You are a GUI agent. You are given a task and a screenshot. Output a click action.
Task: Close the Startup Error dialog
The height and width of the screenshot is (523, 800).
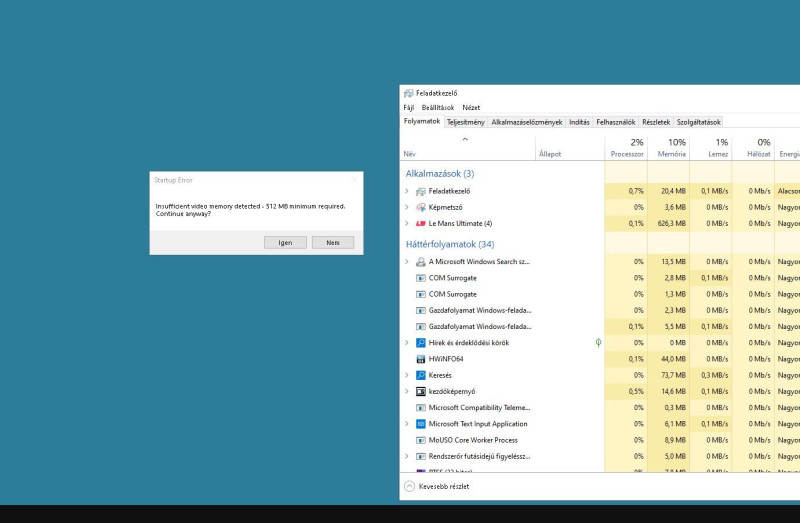click(355, 180)
